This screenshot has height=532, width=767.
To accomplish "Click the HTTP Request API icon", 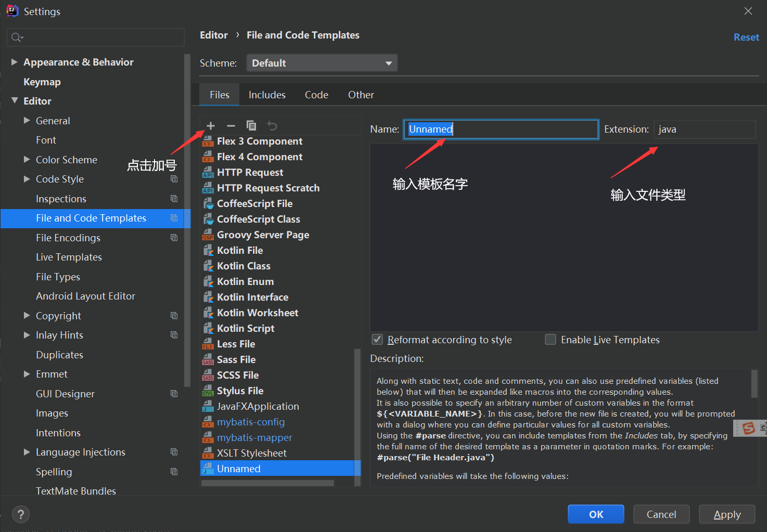I will [x=208, y=173].
